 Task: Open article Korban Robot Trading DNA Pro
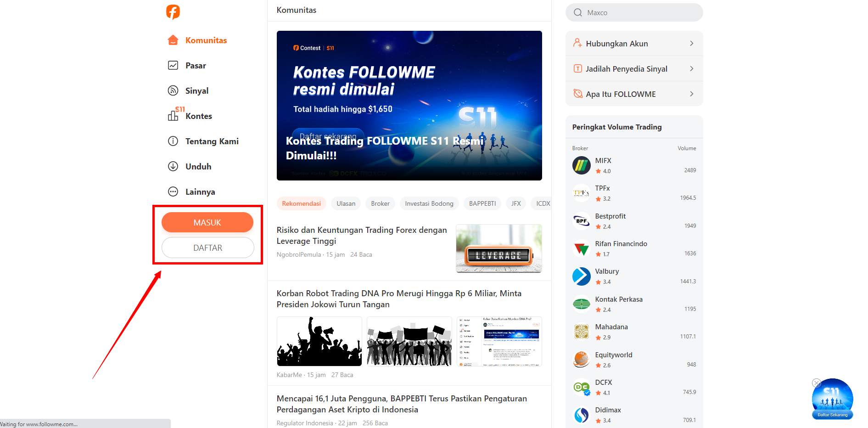tap(399, 298)
